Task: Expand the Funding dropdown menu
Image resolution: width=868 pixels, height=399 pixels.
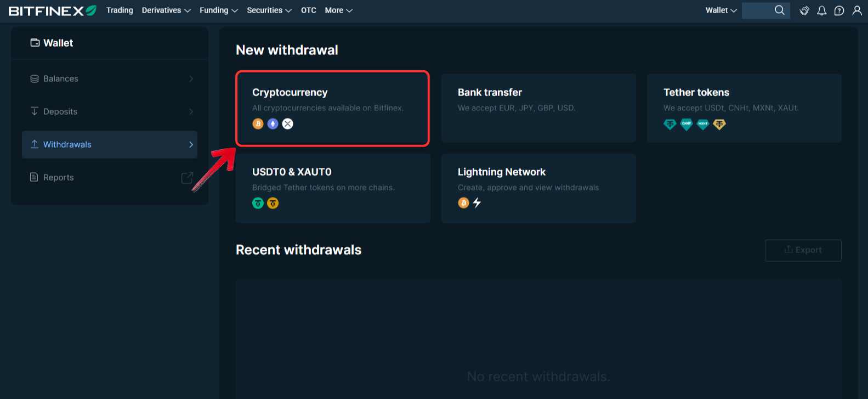Action: pyautogui.click(x=219, y=10)
